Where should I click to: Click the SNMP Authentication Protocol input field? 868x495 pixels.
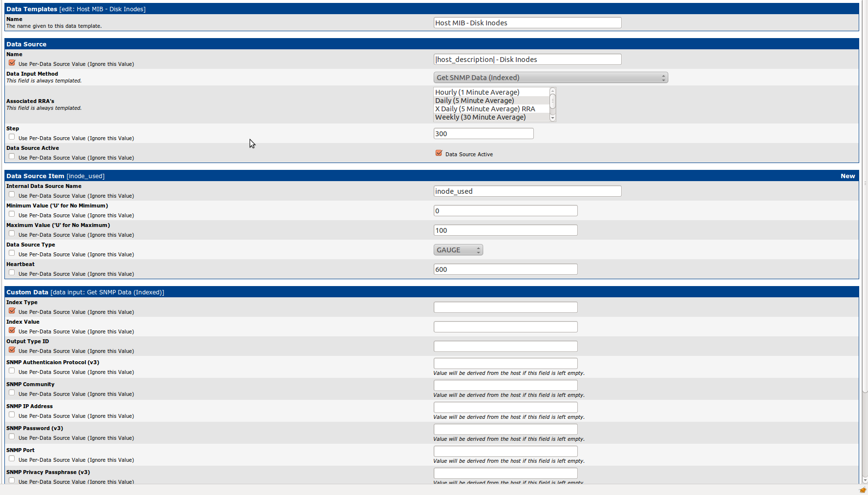click(x=506, y=364)
